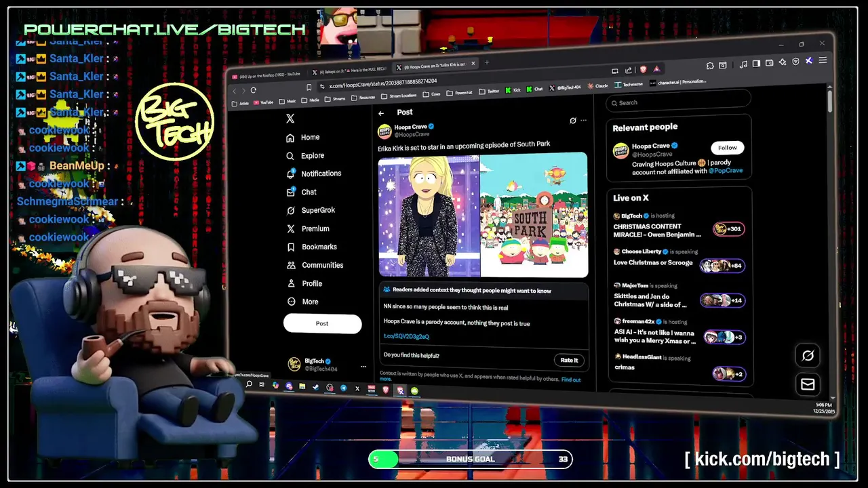Click the white Post button
The image size is (868, 488).
(x=322, y=323)
